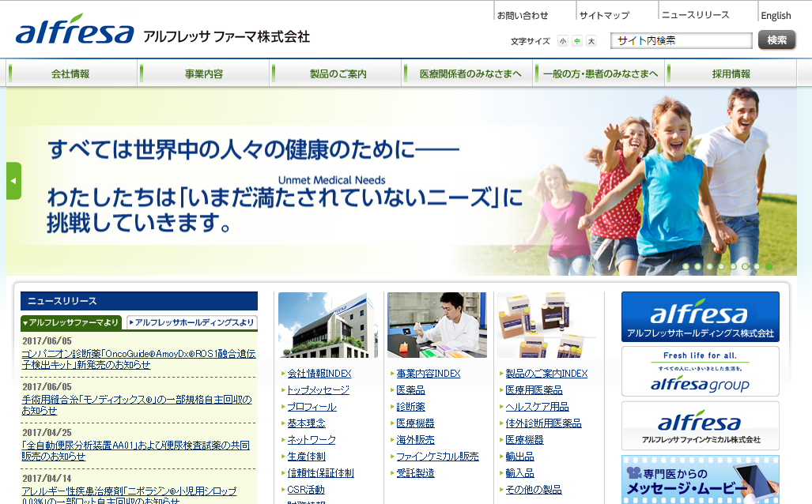Image resolution: width=812 pixels, height=504 pixels.
Task: Click the product bottles thumbnail
Action: [x=546, y=325]
